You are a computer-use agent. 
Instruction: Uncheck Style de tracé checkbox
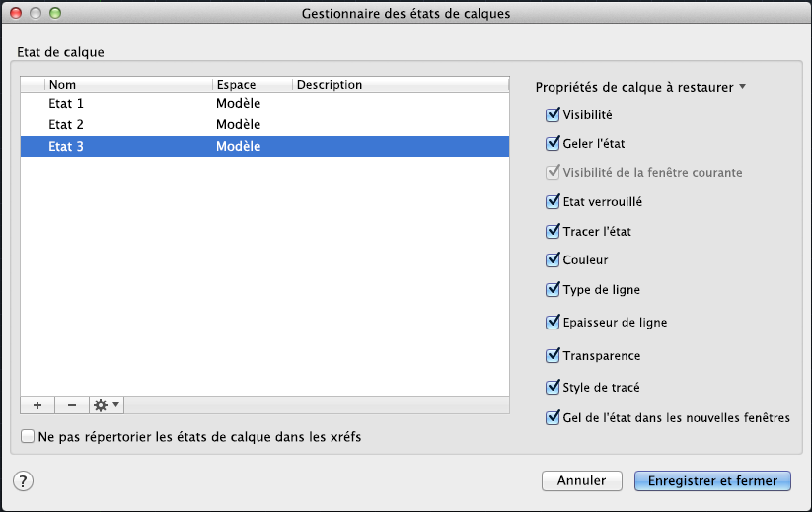click(x=553, y=388)
